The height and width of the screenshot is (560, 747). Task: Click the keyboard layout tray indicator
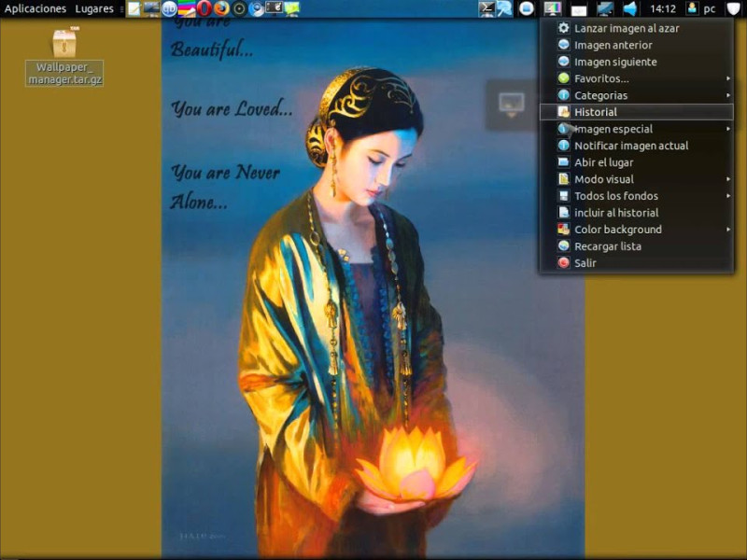(x=579, y=9)
